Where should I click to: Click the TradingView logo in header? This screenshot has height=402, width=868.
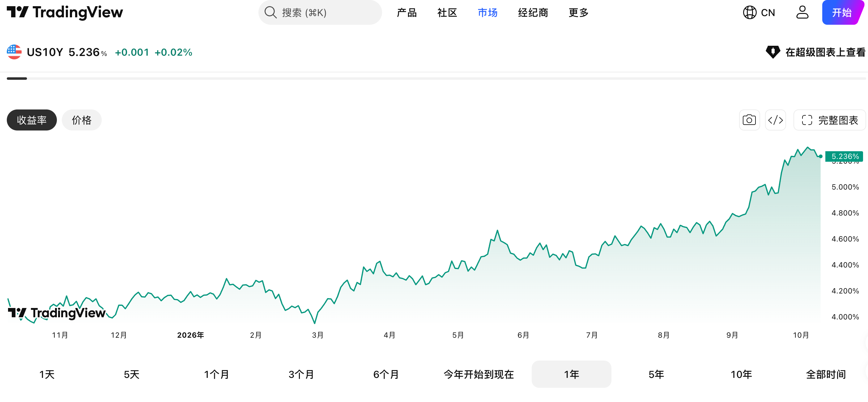coord(65,12)
